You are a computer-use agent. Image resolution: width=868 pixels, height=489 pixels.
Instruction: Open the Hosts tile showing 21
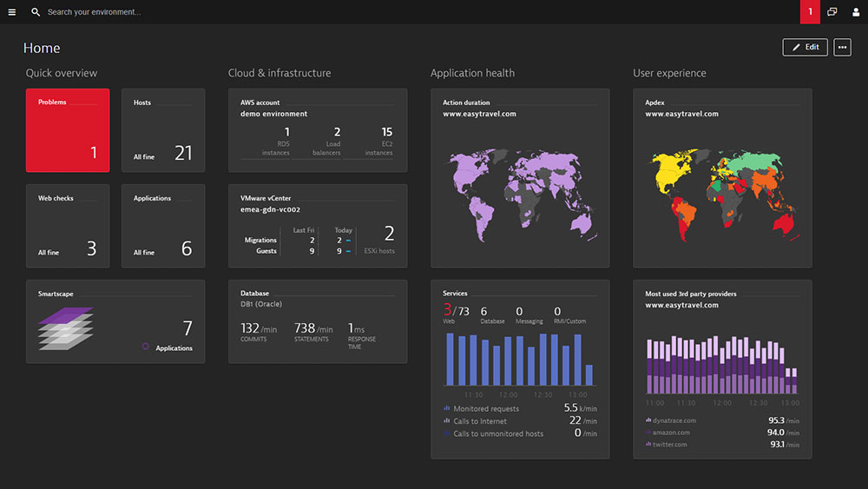click(x=163, y=130)
